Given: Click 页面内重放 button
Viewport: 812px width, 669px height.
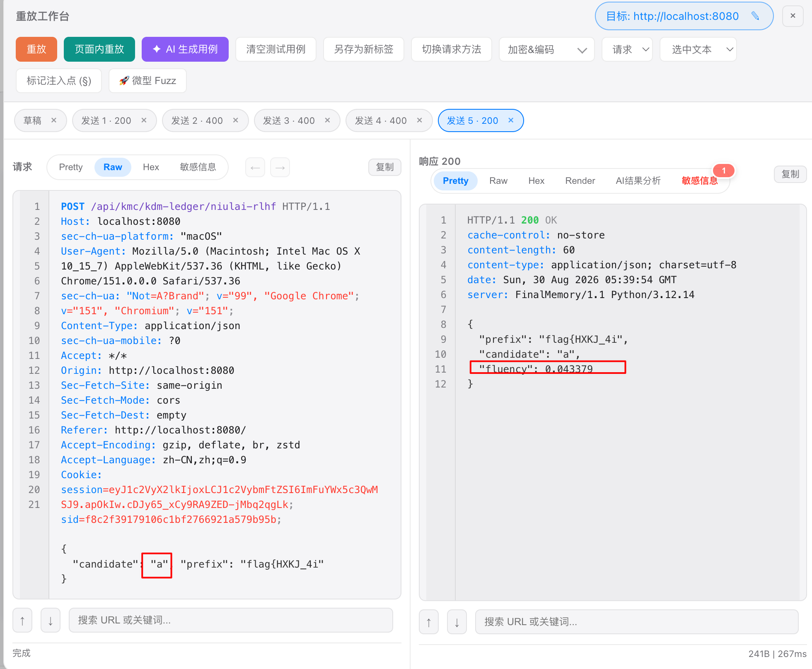Looking at the screenshot, I should pyautogui.click(x=99, y=49).
